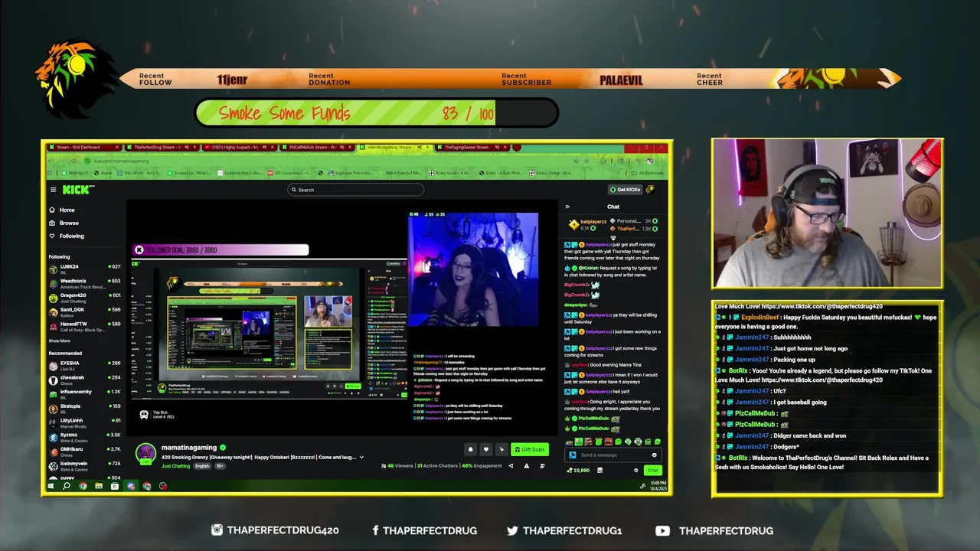This screenshot has width=980, height=551.
Task: Toggle stream notifications bell
Action: click(470, 449)
